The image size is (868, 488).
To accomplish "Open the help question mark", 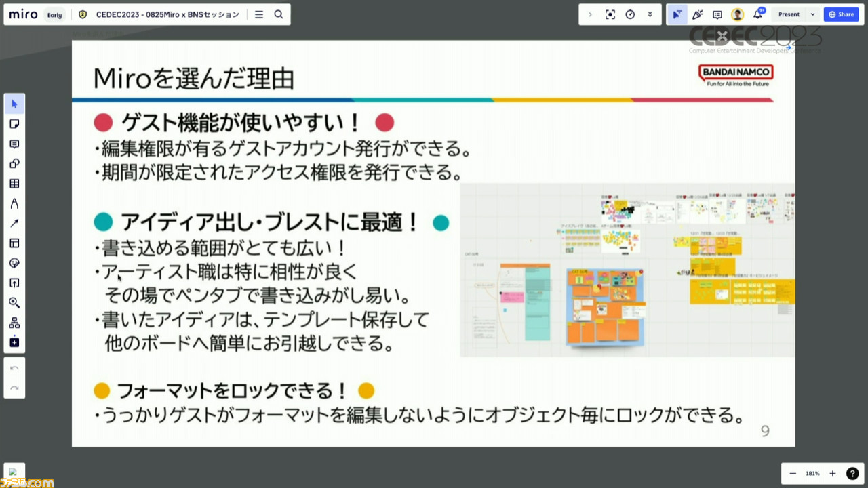I will tap(852, 474).
